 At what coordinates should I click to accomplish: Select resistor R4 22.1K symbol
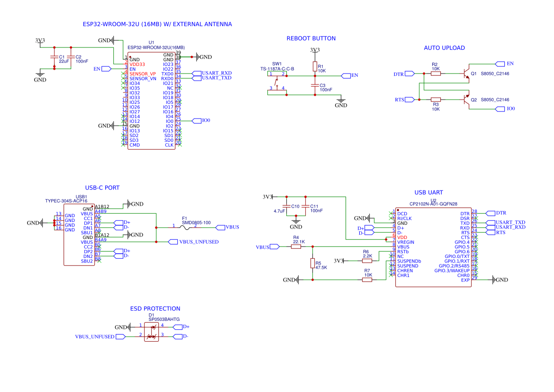pos(296,247)
